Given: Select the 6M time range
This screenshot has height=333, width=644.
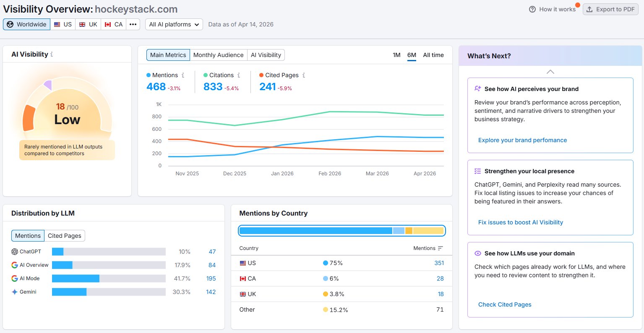Looking at the screenshot, I should [412, 55].
